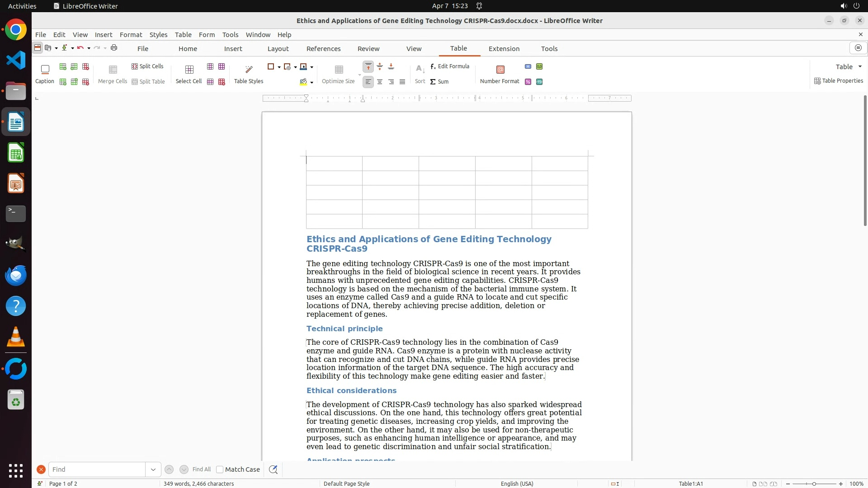Switch to the References tab
The image size is (868, 488).
pyautogui.click(x=323, y=49)
